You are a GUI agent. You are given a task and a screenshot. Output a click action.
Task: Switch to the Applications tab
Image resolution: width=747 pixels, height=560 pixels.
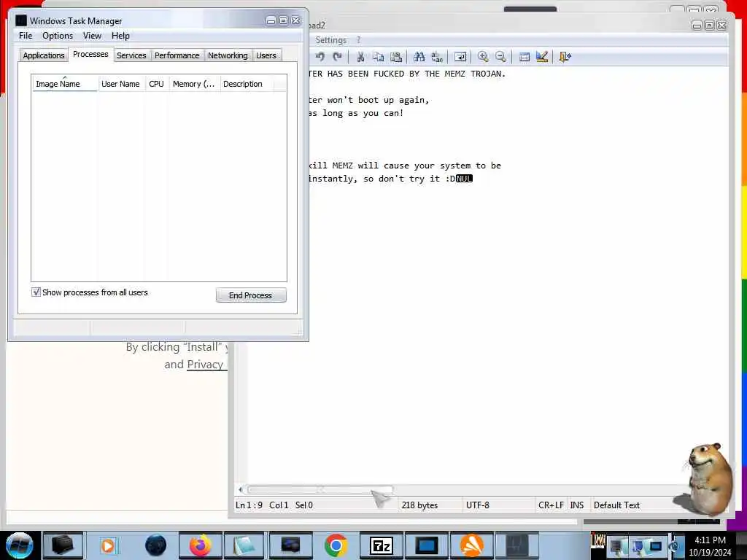[44, 55]
